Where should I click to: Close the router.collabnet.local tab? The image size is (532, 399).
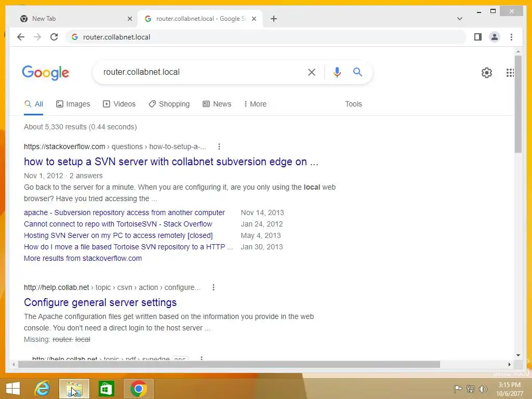tap(254, 19)
